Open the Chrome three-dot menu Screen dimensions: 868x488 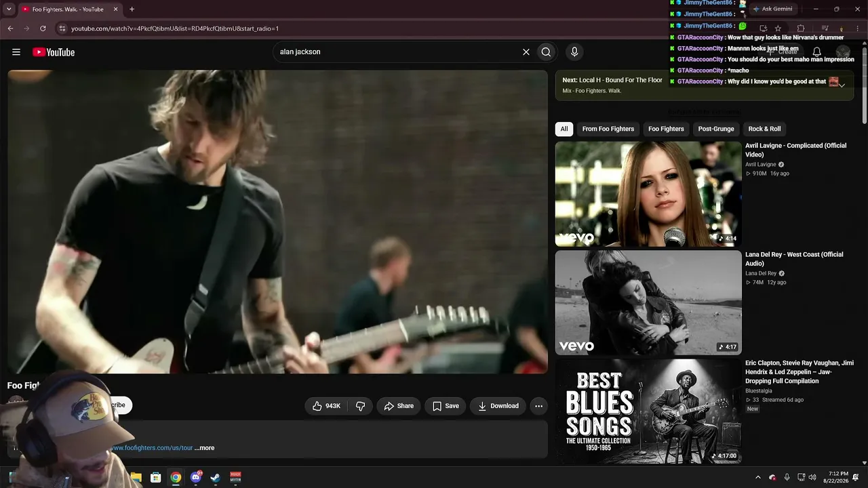tap(858, 28)
